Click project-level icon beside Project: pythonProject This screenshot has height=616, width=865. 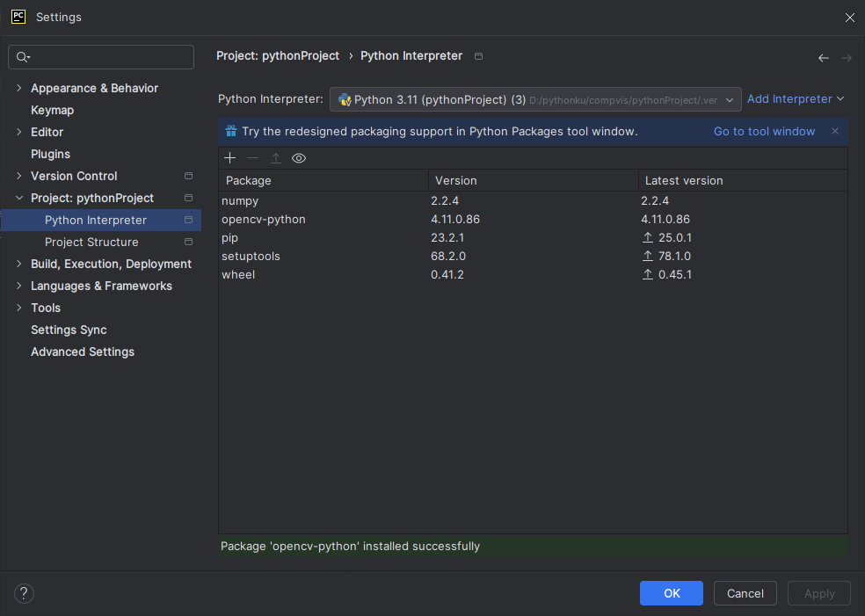[x=189, y=198]
